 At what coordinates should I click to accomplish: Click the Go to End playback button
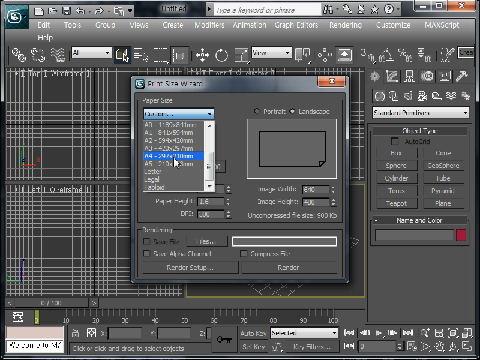click(408, 333)
